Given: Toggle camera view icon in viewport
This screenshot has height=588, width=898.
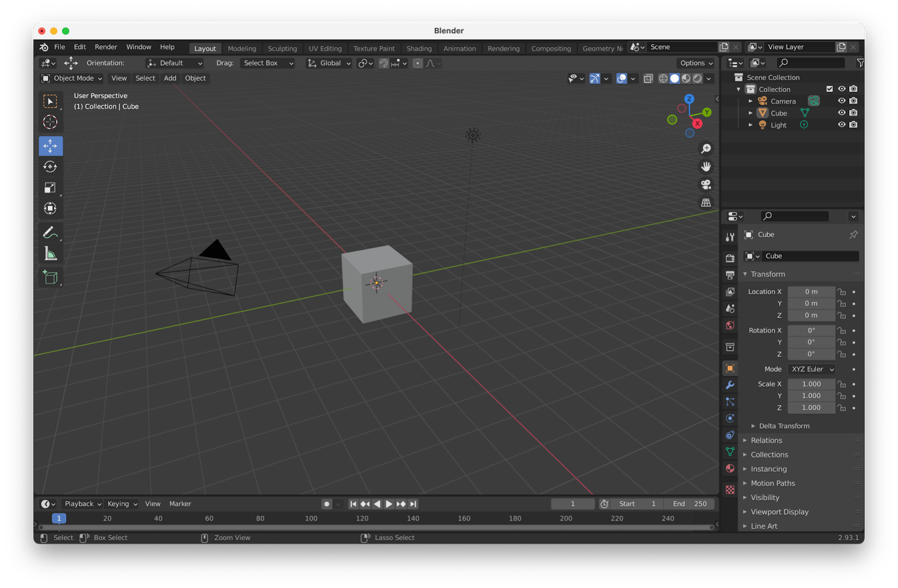Looking at the screenshot, I should tap(706, 185).
